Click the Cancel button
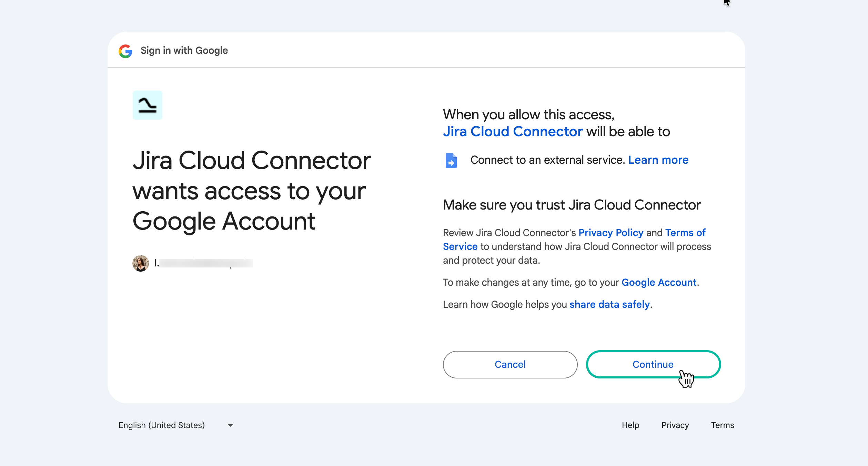 (510, 364)
